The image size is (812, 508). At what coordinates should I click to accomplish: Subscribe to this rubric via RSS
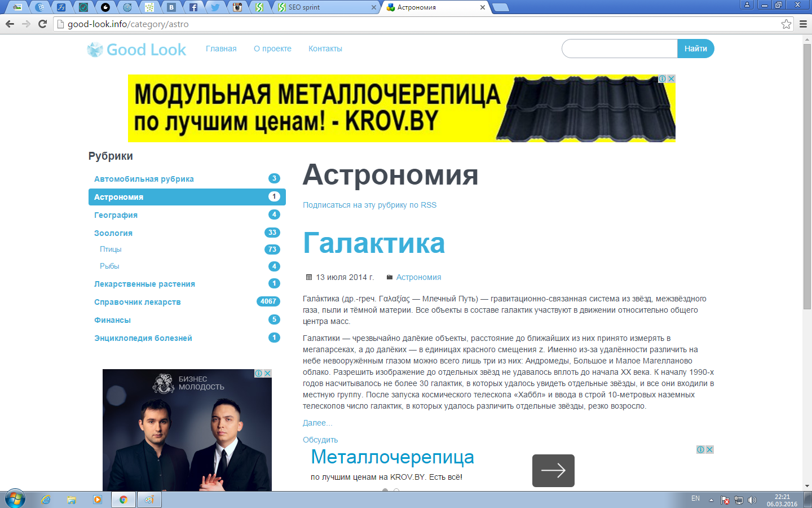(x=369, y=205)
